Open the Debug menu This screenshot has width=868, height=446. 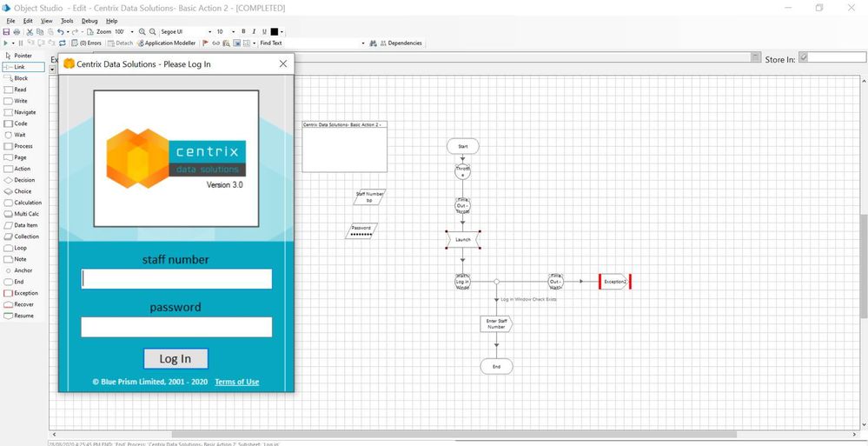[89, 21]
